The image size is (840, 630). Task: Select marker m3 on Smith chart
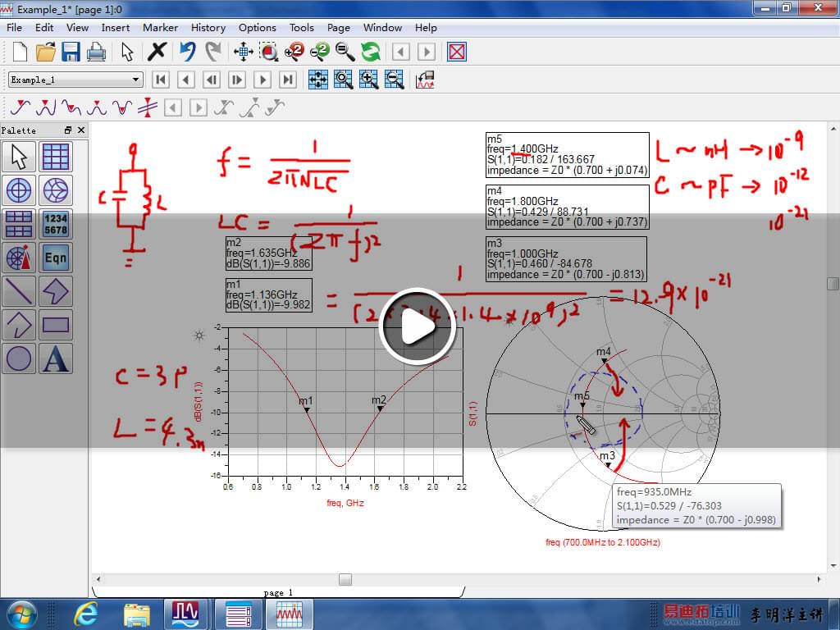608,466
